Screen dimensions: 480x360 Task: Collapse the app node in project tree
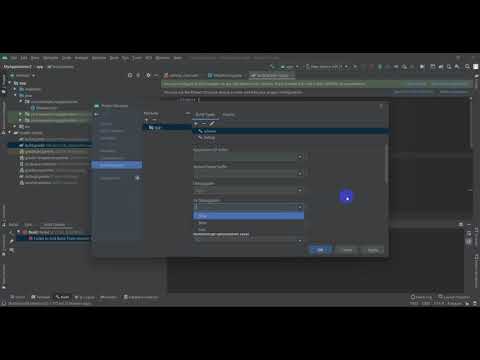tap(10, 83)
